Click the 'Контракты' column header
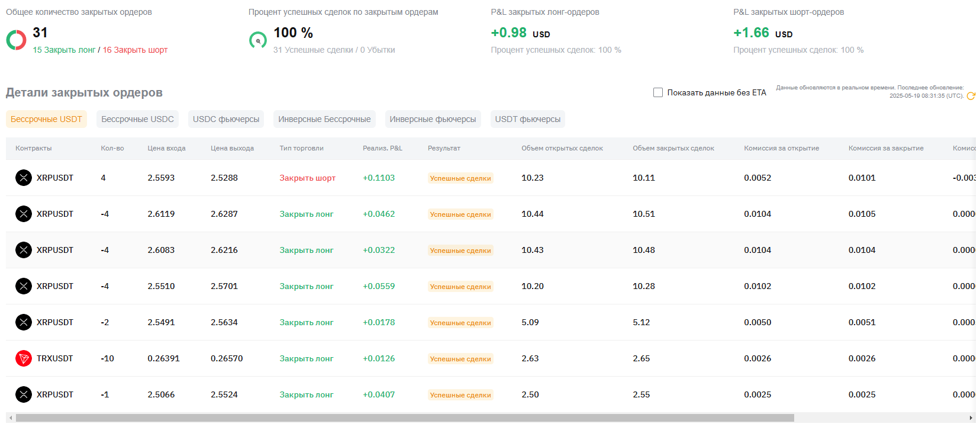This screenshot has height=430, width=980. [34, 148]
